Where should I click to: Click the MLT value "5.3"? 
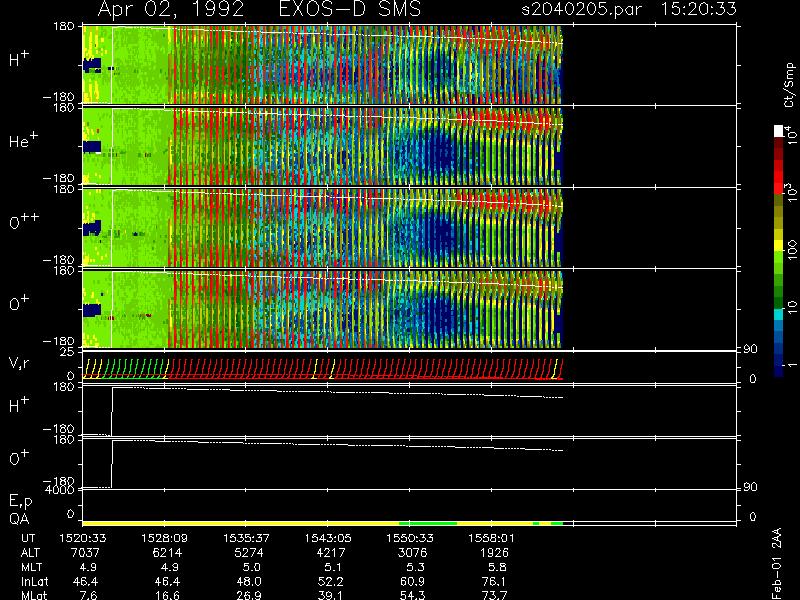coord(414,567)
